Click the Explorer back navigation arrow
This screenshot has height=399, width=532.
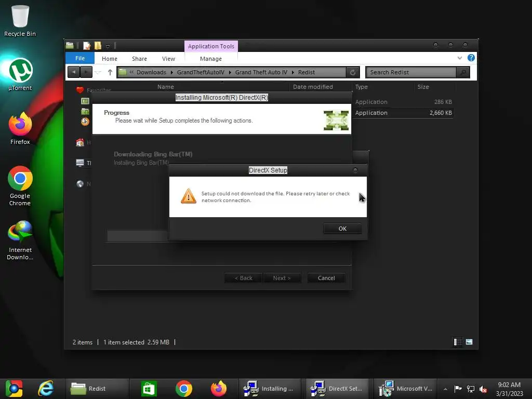point(74,72)
